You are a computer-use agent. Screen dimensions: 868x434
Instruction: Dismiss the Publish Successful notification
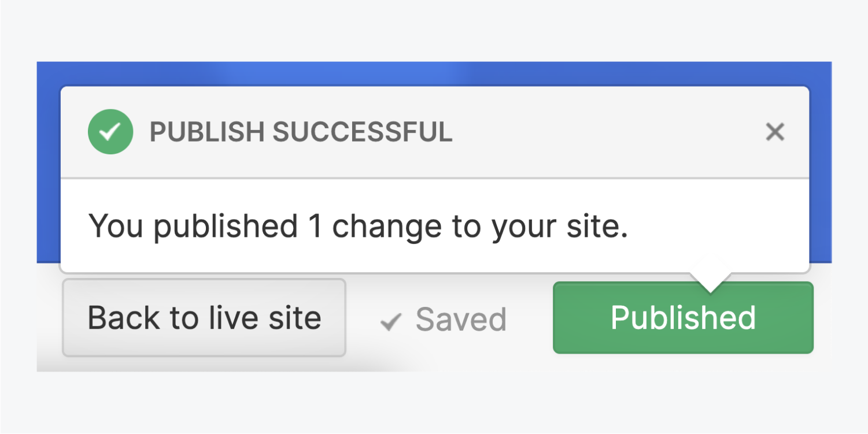tap(775, 132)
